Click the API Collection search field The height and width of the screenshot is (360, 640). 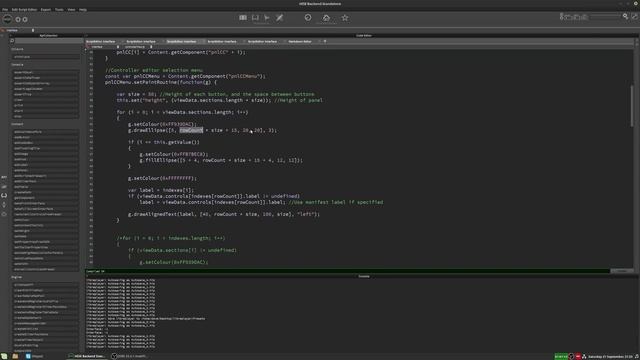[48, 41]
